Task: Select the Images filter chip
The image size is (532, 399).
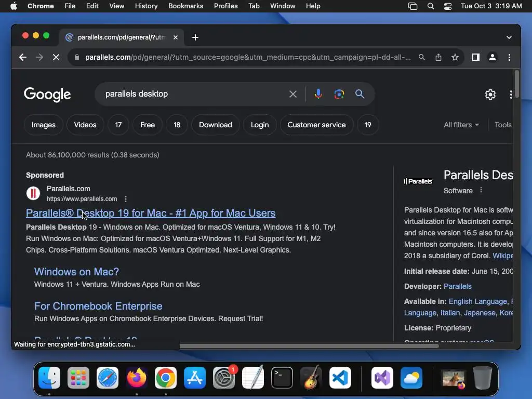Action: click(x=44, y=125)
